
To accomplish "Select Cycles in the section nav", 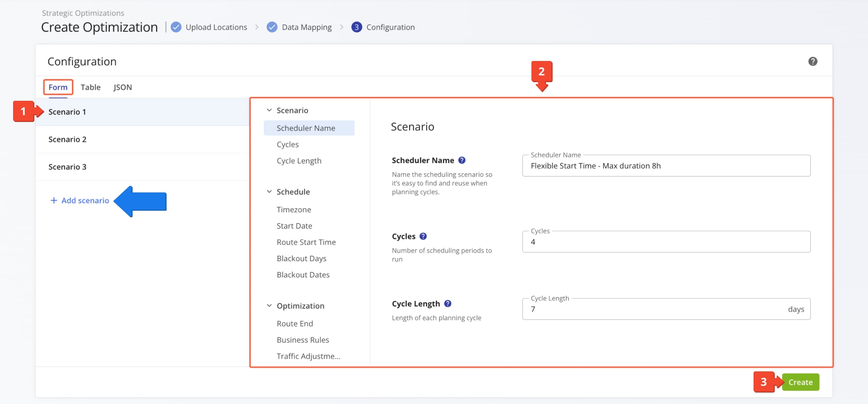I will coord(288,144).
